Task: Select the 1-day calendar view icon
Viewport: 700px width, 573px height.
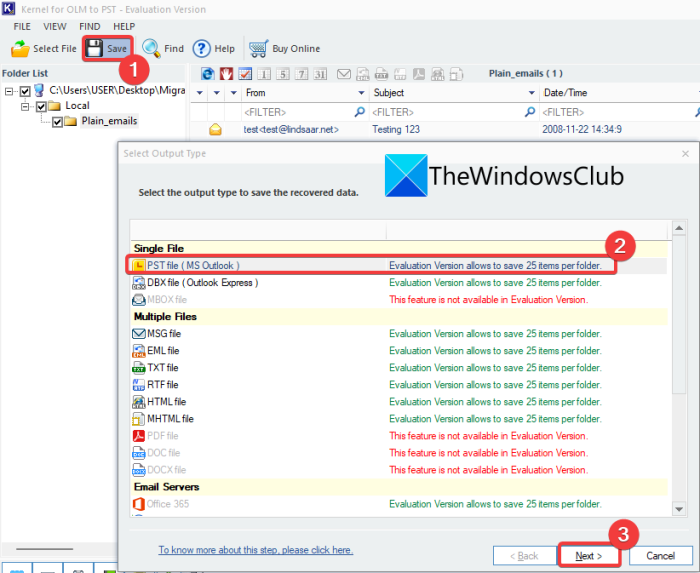Action: (264, 74)
